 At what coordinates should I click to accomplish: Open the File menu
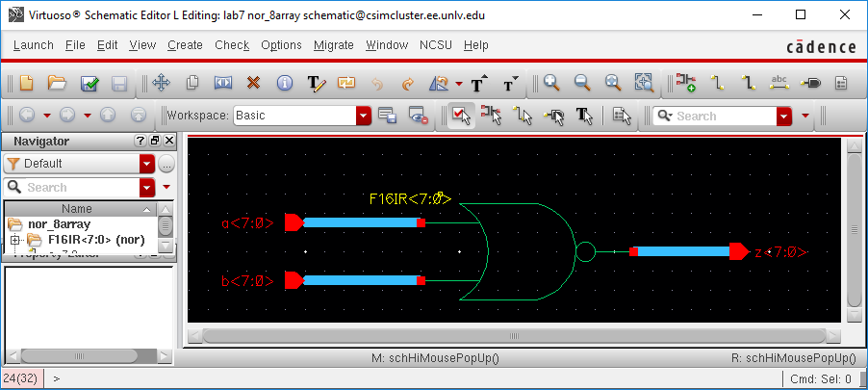[x=75, y=45]
